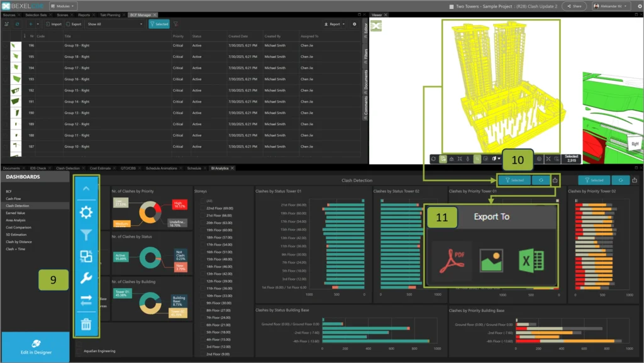
Task: Enable the Selected toggle above the Clash Detection dashboard
Action: click(x=514, y=179)
